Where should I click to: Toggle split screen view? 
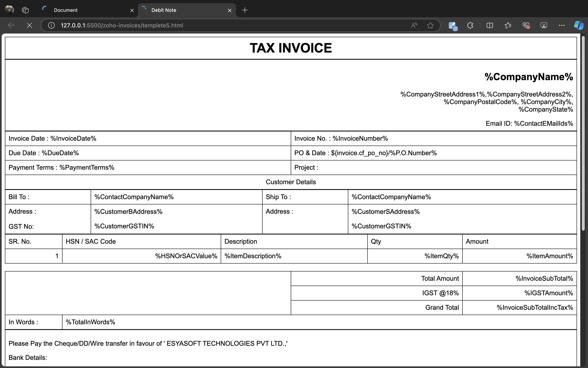pyautogui.click(x=490, y=25)
